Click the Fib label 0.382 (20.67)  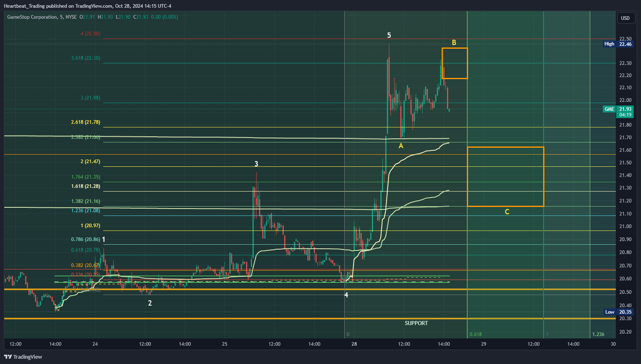[86, 265]
